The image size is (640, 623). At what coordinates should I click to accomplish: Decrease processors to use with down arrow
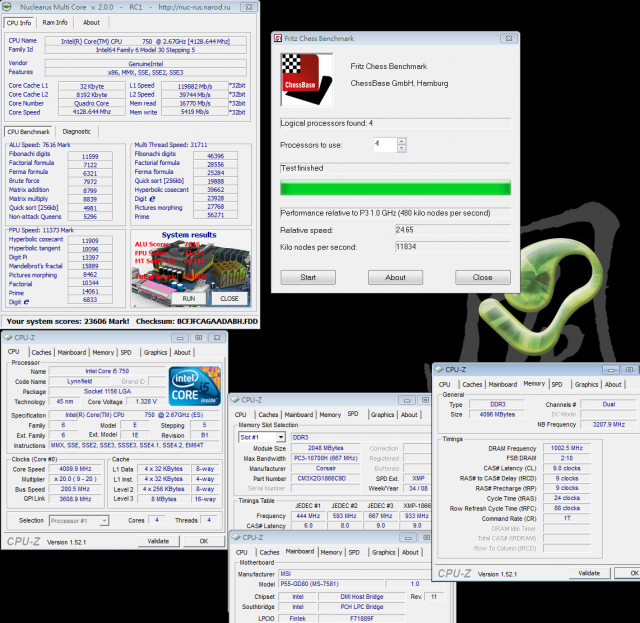click(x=402, y=148)
